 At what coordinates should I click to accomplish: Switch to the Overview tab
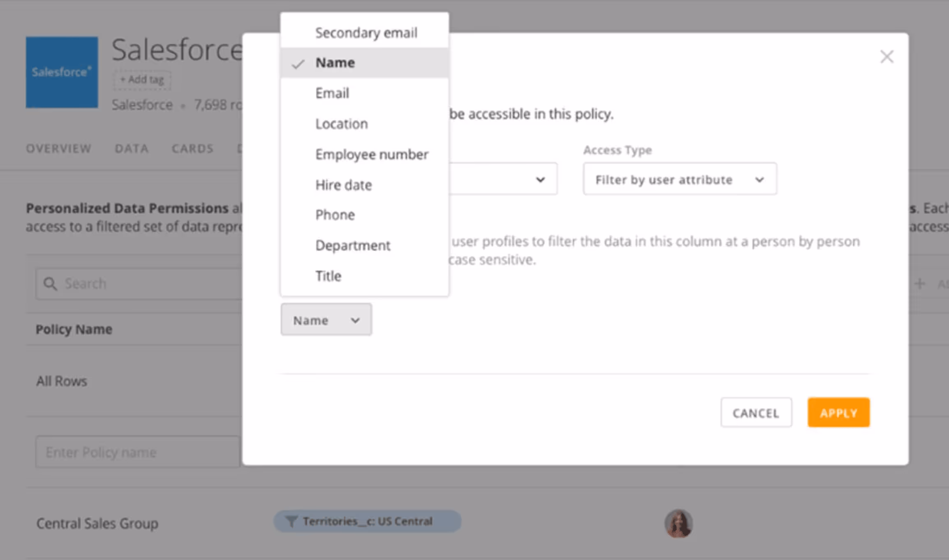point(58,148)
